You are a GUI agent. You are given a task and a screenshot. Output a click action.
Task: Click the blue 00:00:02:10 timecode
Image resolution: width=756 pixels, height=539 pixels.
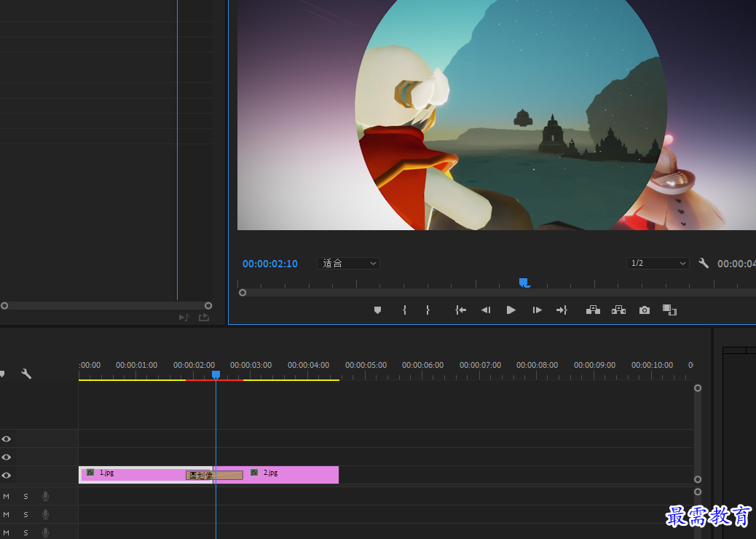point(270,264)
